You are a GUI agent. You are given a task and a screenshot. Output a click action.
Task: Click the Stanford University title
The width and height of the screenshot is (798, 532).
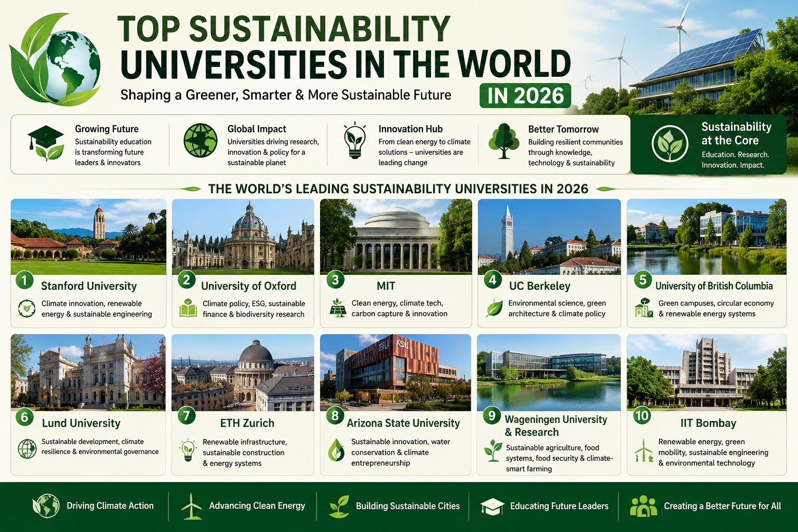point(89,286)
